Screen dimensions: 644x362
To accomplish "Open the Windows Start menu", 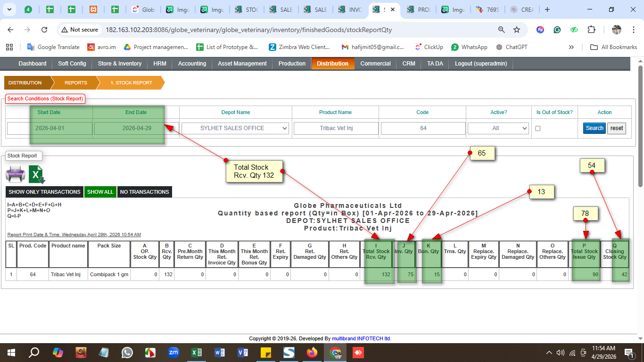I will (x=11, y=353).
